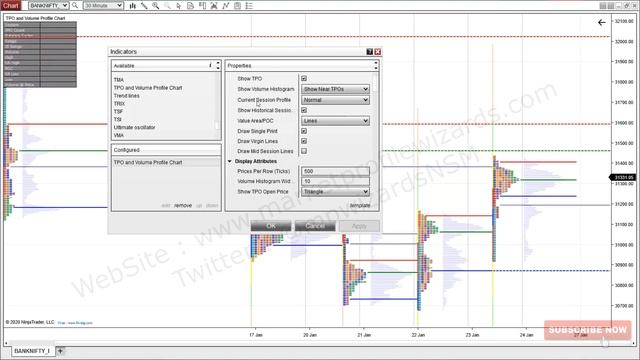Enable Draw Mid Session Lines
The height and width of the screenshot is (360, 640).
tap(304, 151)
